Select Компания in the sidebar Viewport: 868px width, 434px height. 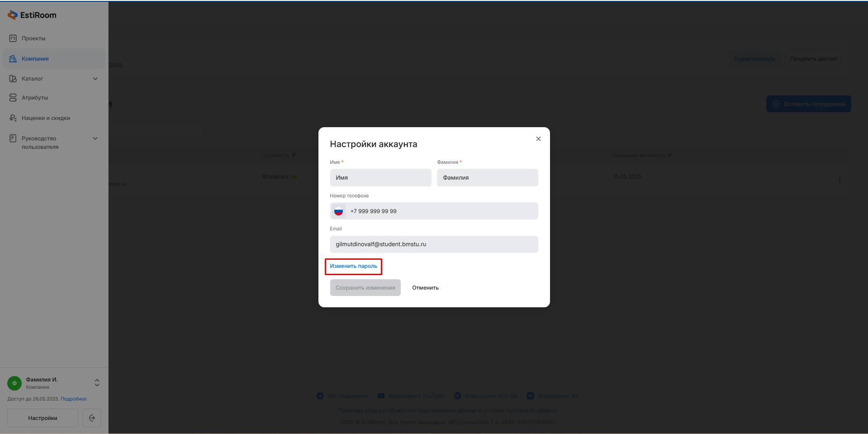click(x=35, y=59)
